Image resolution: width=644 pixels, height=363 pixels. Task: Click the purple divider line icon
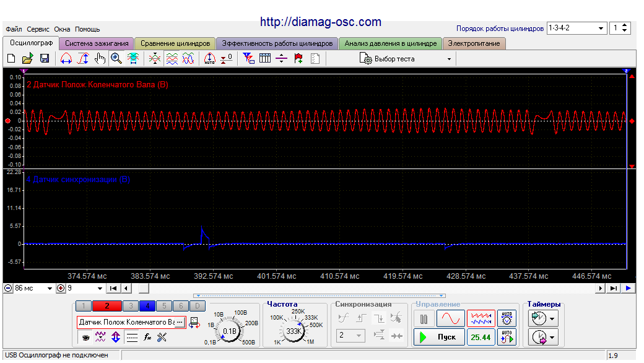pyautogui.click(x=281, y=59)
